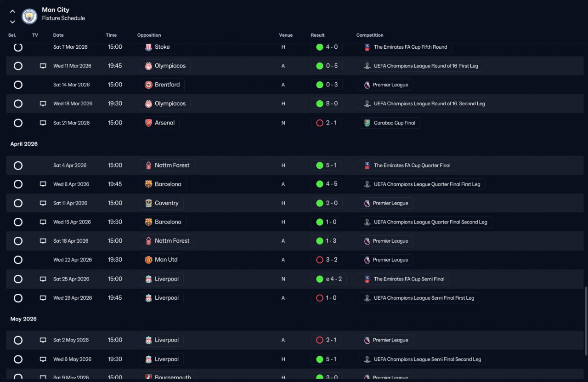The height and width of the screenshot is (382, 588).
Task: Click Arsenal crest in Carabao Cup Final row
Action: pos(148,123)
